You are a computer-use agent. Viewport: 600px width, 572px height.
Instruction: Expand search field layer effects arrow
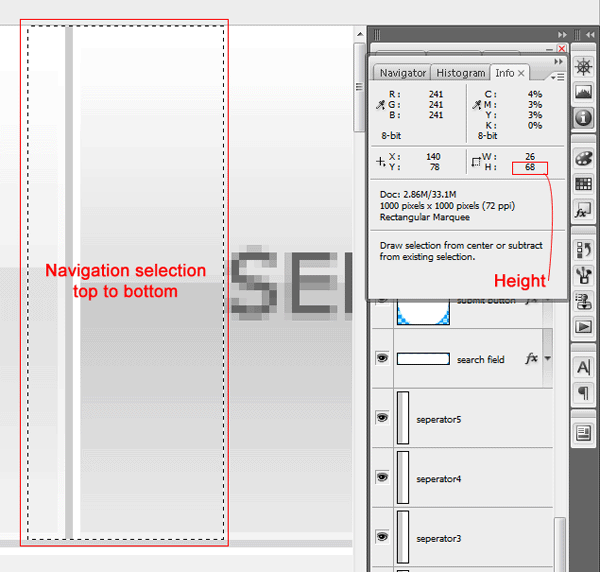(548, 359)
